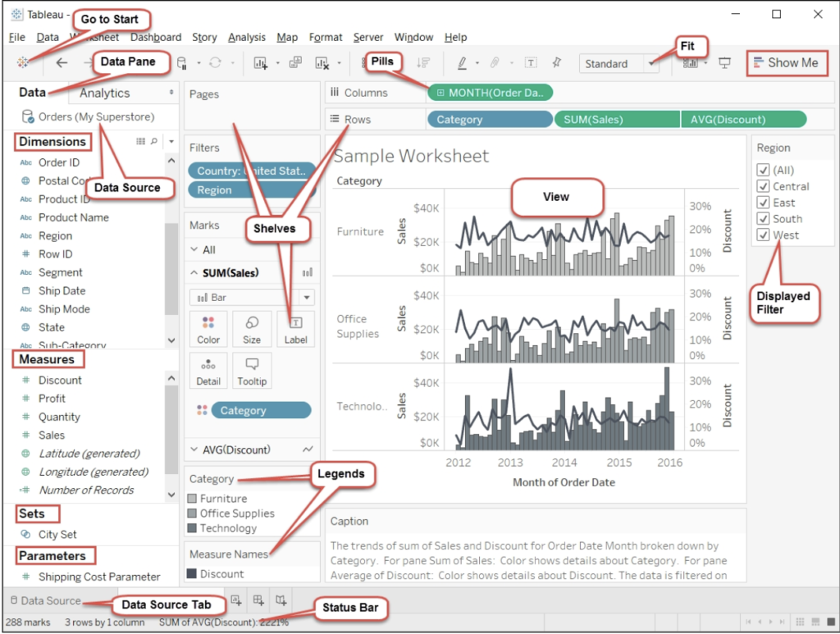Click the MONTH(Order Date) pill on Columns
This screenshot has height=634, width=840.
490,93
